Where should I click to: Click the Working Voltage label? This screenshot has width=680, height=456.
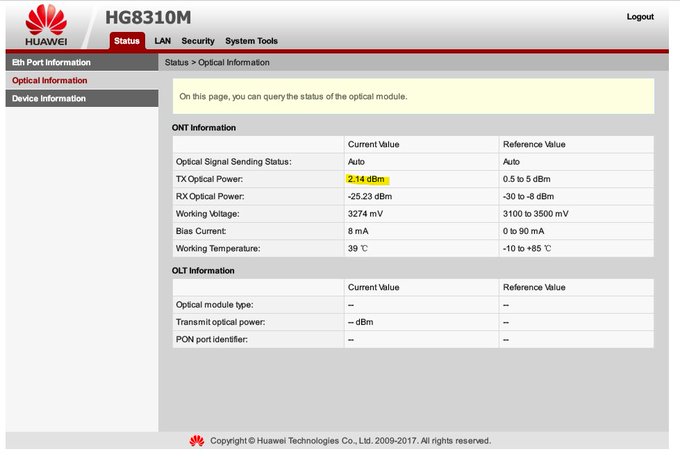(207, 213)
